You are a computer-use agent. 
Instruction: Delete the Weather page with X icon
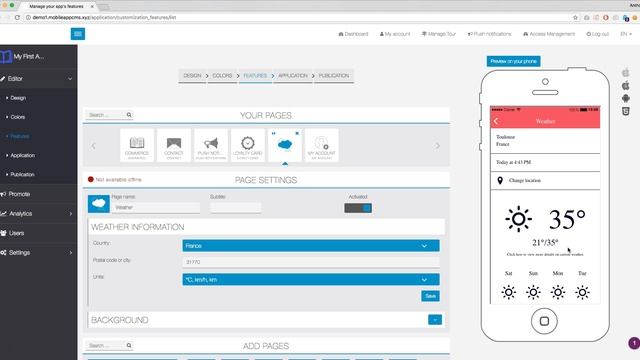(x=297, y=133)
